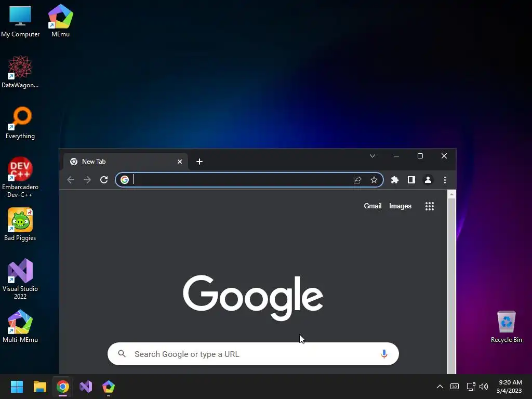Open a new tab with plus button
This screenshot has width=532, height=399.
click(x=199, y=162)
